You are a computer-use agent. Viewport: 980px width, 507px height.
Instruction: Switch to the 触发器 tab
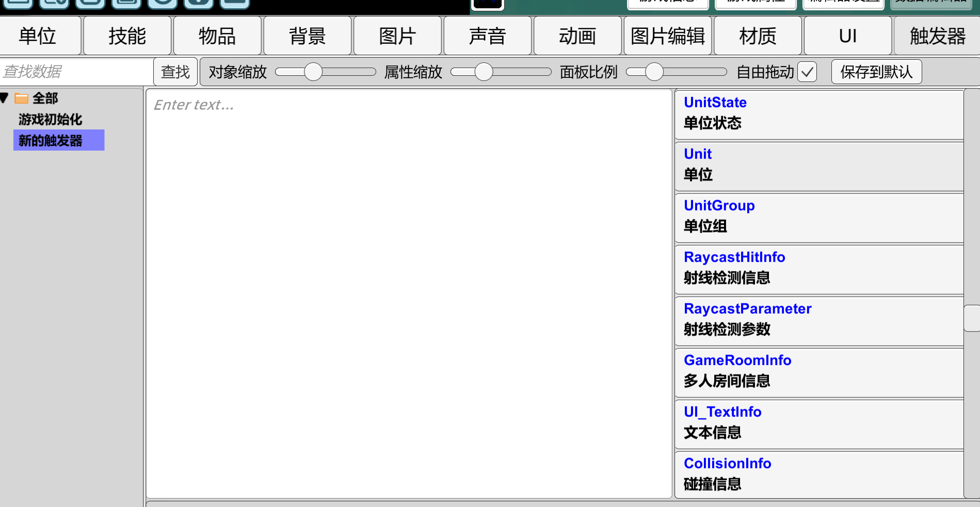click(938, 36)
